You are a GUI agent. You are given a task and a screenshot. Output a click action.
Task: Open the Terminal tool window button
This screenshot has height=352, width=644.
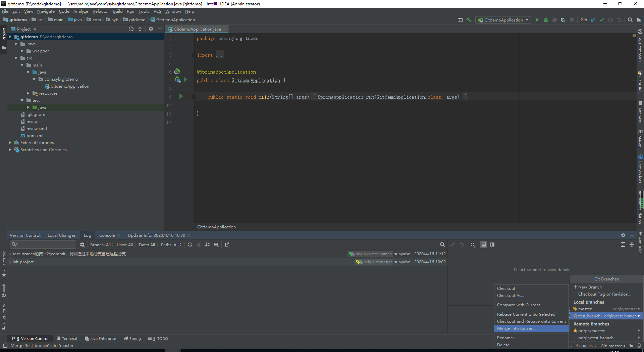click(67, 338)
